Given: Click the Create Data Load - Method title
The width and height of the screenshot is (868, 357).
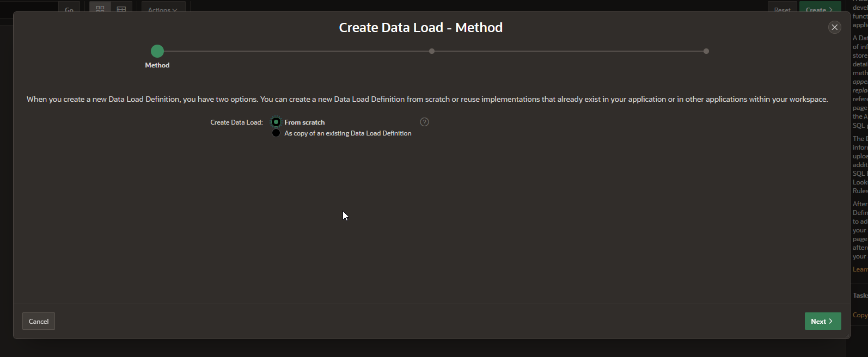Looking at the screenshot, I should (x=421, y=28).
